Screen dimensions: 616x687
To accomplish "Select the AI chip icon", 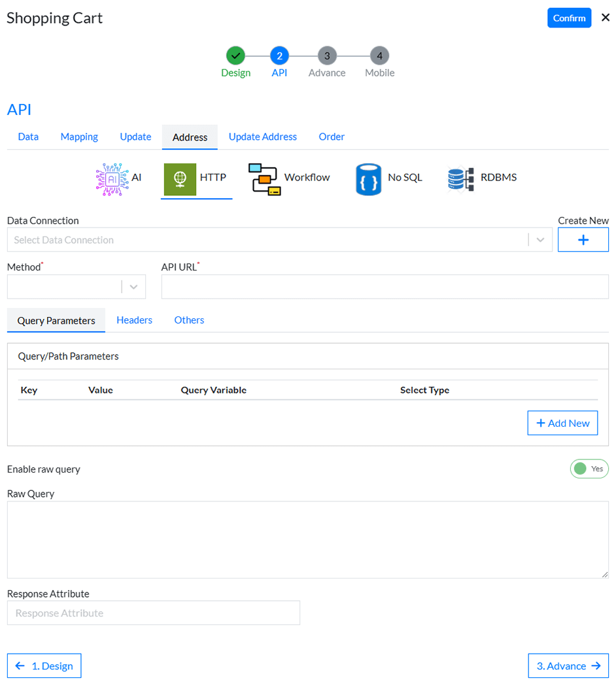I will coord(111,178).
